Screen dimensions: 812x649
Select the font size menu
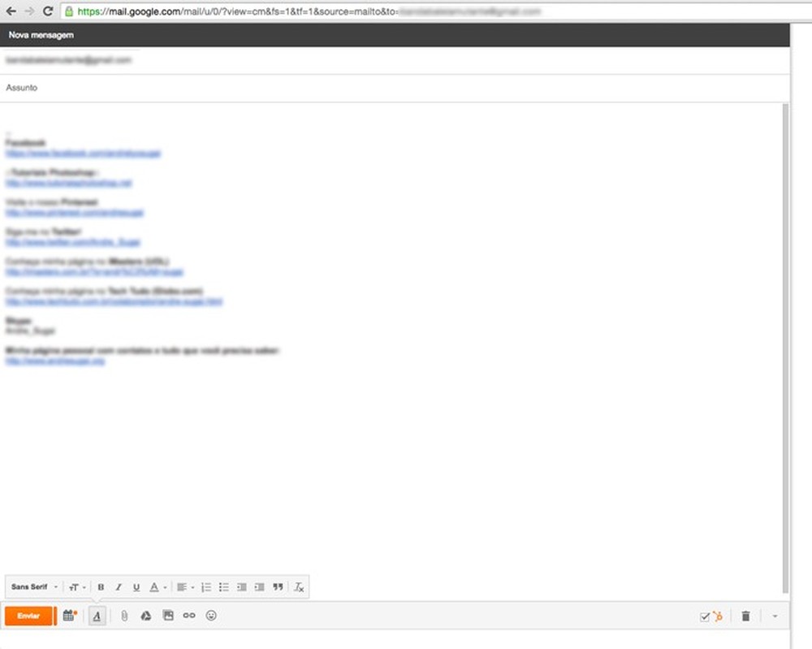pyautogui.click(x=75, y=586)
